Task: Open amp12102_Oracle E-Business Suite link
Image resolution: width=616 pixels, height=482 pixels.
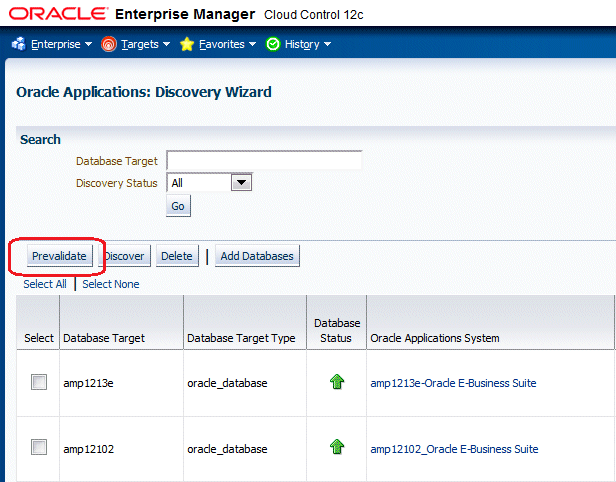Action: (455, 449)
